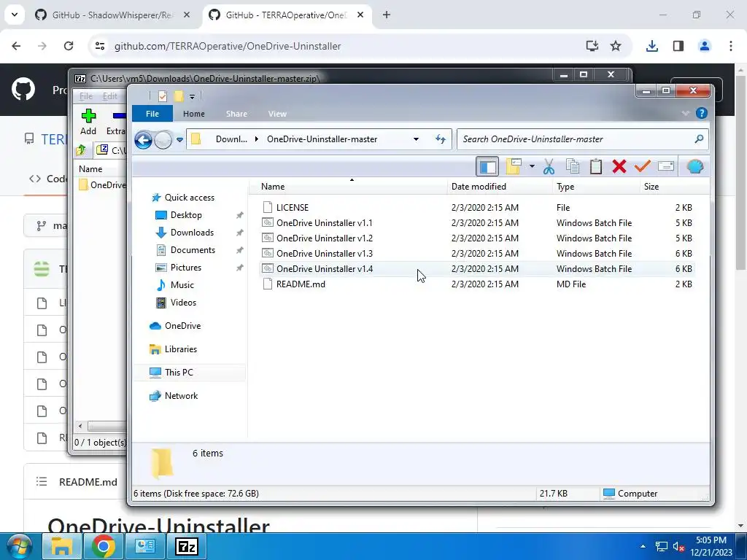
Task: Click the clipboard Paste icon
Action: pyautogui.click(x=595, y=167)
